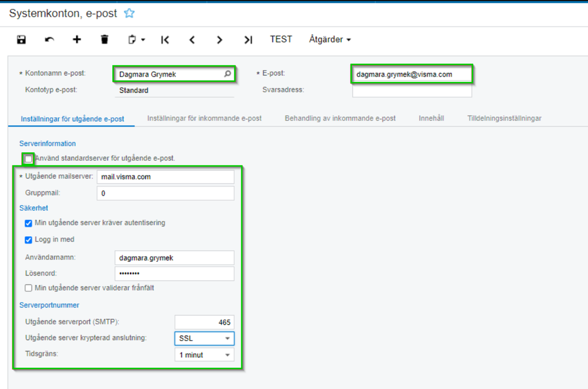Click the clipboard copy-paste icon

point(132,39)
